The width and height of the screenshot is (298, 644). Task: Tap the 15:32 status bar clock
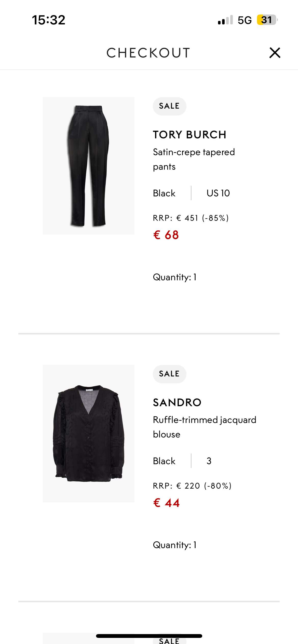48,20
